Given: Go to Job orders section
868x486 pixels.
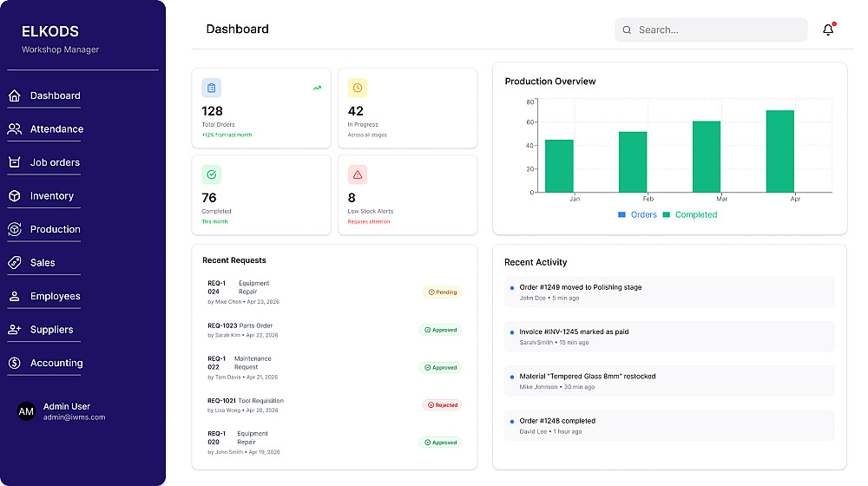Looking at the screenshot, I should coord(55,162).
